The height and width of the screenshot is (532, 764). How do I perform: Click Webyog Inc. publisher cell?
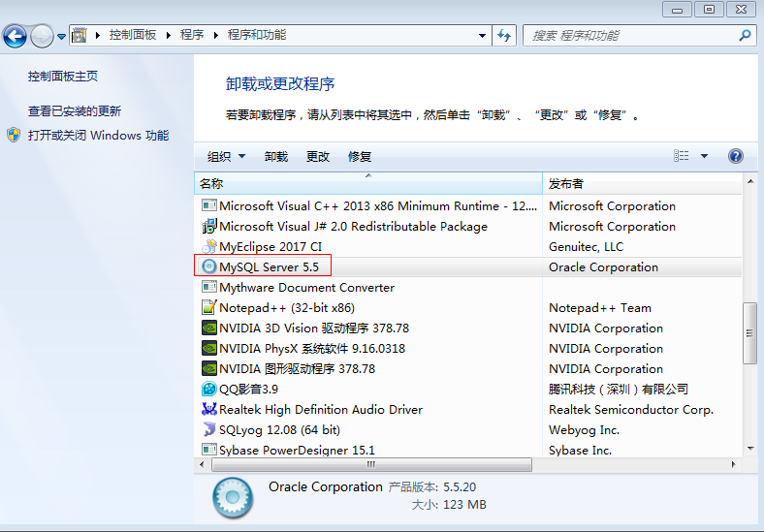coord(585,430)
